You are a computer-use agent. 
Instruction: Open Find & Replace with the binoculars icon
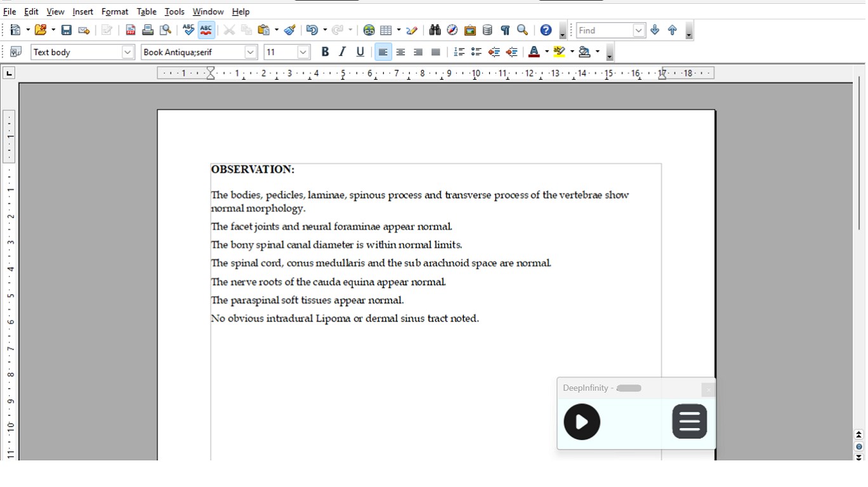[x=434, y=29]
